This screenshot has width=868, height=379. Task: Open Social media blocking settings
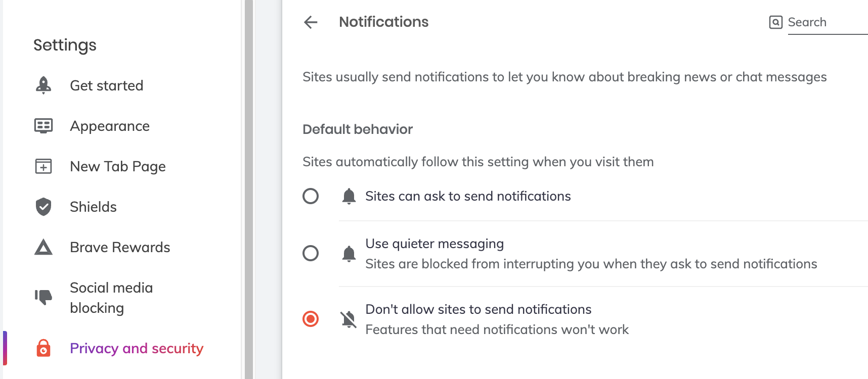click(111, 298)
